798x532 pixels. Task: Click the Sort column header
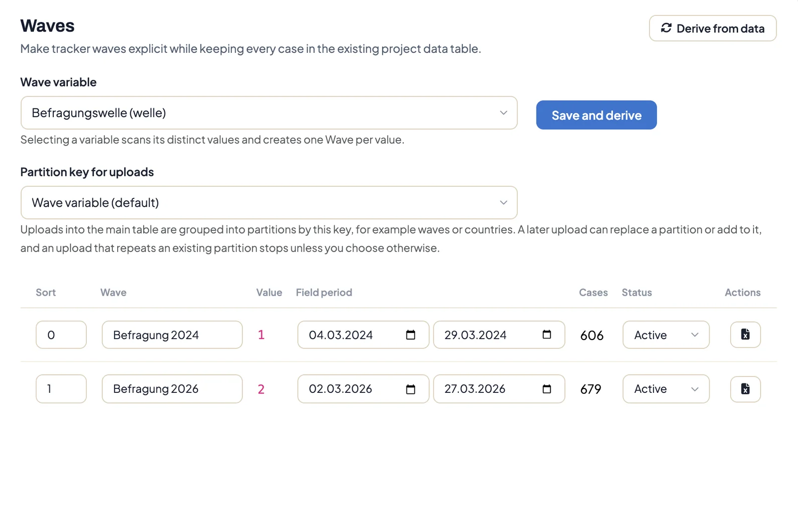46,293
